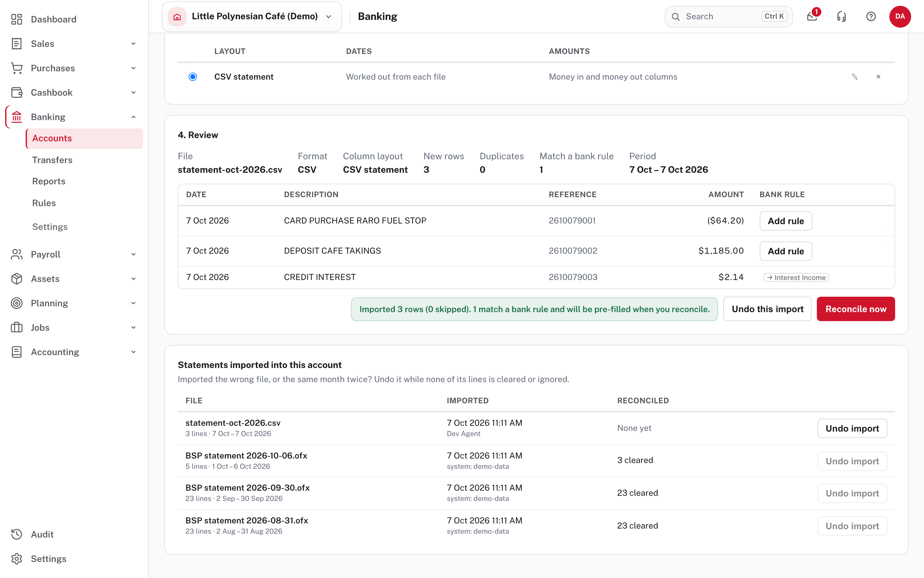The width and height of the screenshot is (924, 578).
Task: Expand the Cashbook menu chevron
Action: tap(134, 92)
